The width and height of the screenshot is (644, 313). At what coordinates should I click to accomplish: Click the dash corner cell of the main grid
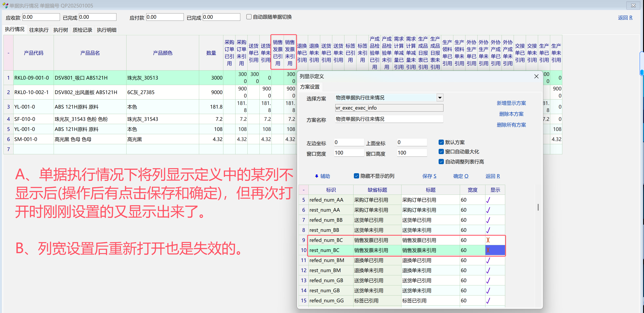[x=8, y=53]
